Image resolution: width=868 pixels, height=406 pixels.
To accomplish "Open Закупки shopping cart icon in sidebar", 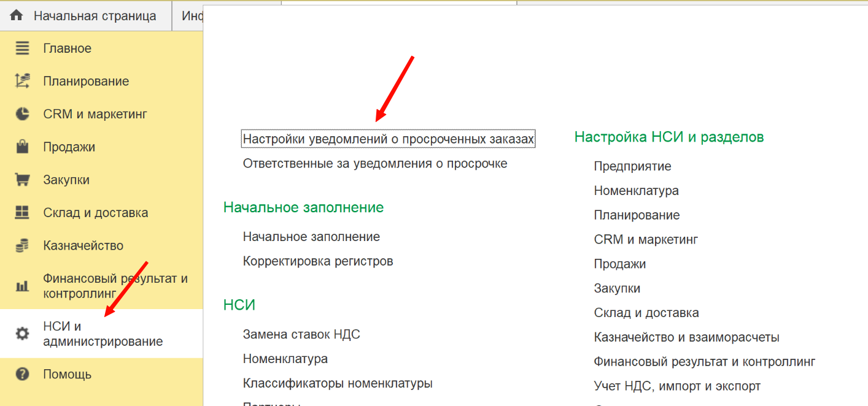I will pos(22,180).
